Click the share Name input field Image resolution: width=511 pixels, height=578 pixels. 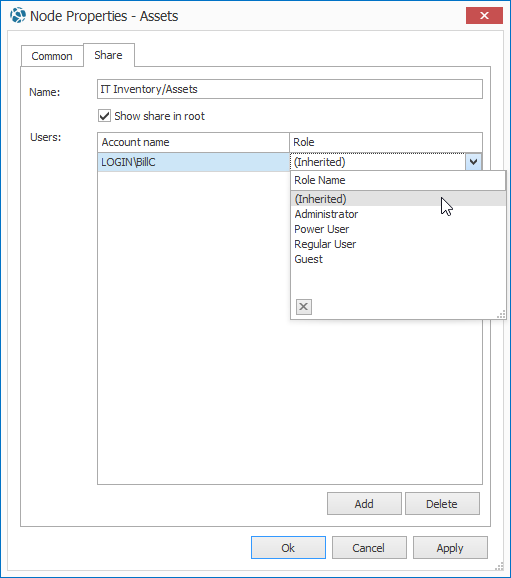click(x=290, y=89)
